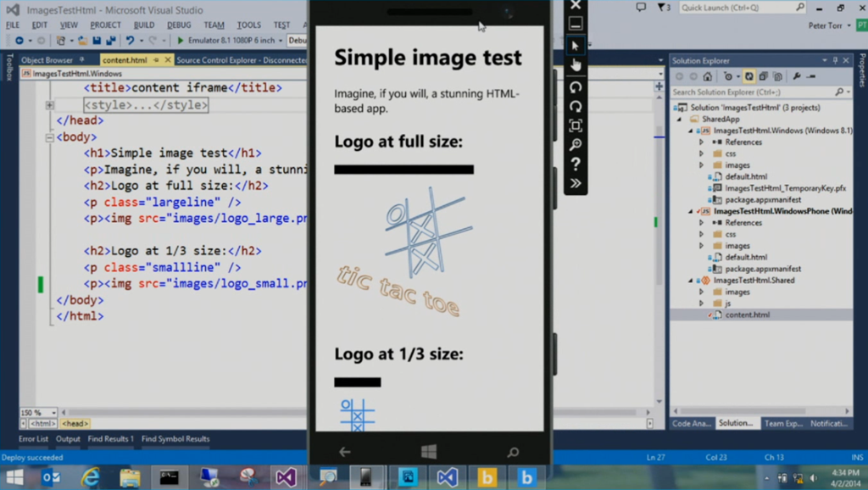Collapse the SharedApp solution folder
This screenshot has width=868, height=490.
[x=679, y=119]
